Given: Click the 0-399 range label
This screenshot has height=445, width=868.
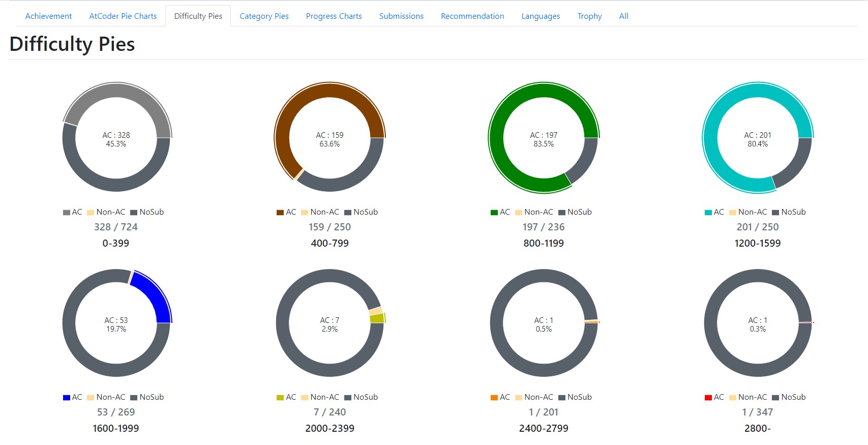Looking at the screenshot, I should tap(116, 244).
